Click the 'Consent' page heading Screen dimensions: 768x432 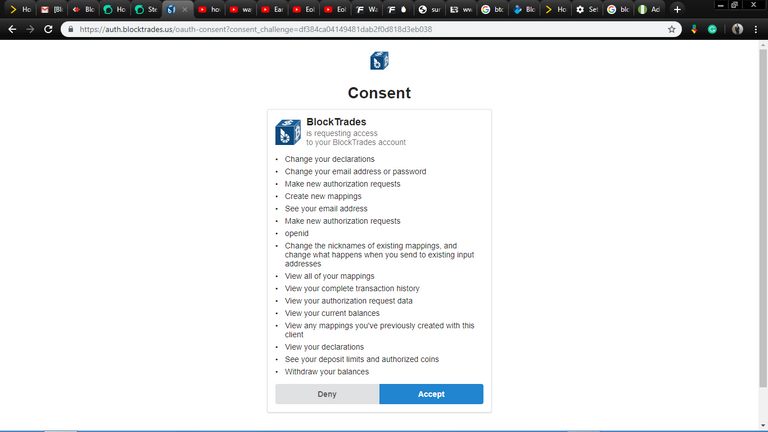point(379,93)
